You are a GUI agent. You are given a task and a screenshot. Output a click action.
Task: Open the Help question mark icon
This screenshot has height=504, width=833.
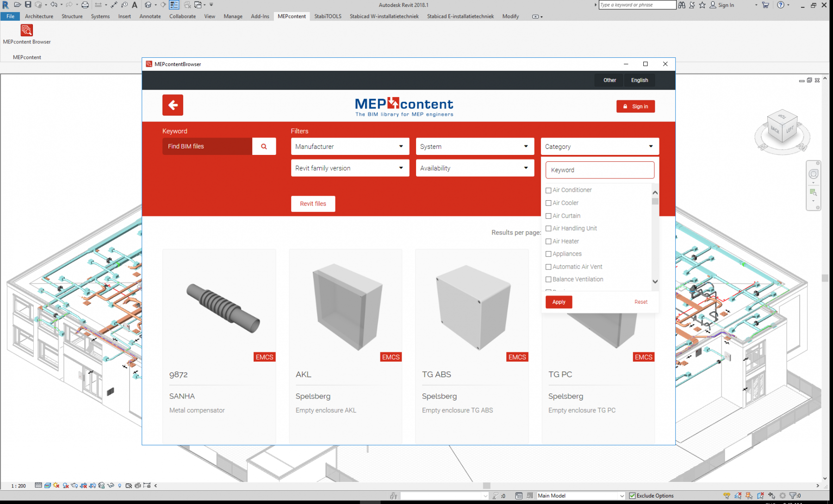point(781,5)
